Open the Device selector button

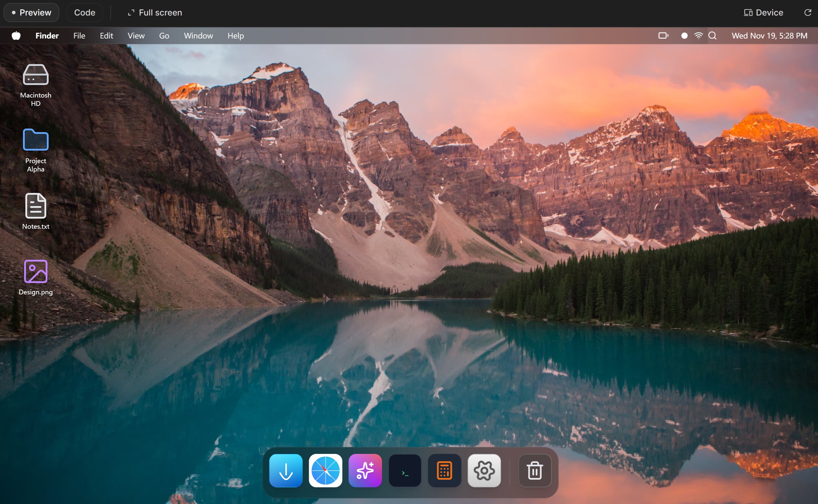763,13
